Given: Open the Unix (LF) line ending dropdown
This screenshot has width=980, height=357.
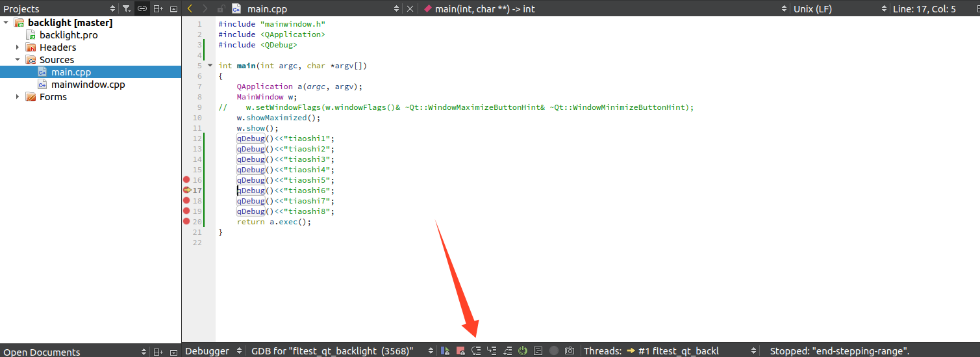Looking at the screenshot, I should click(x=838, y=9).
